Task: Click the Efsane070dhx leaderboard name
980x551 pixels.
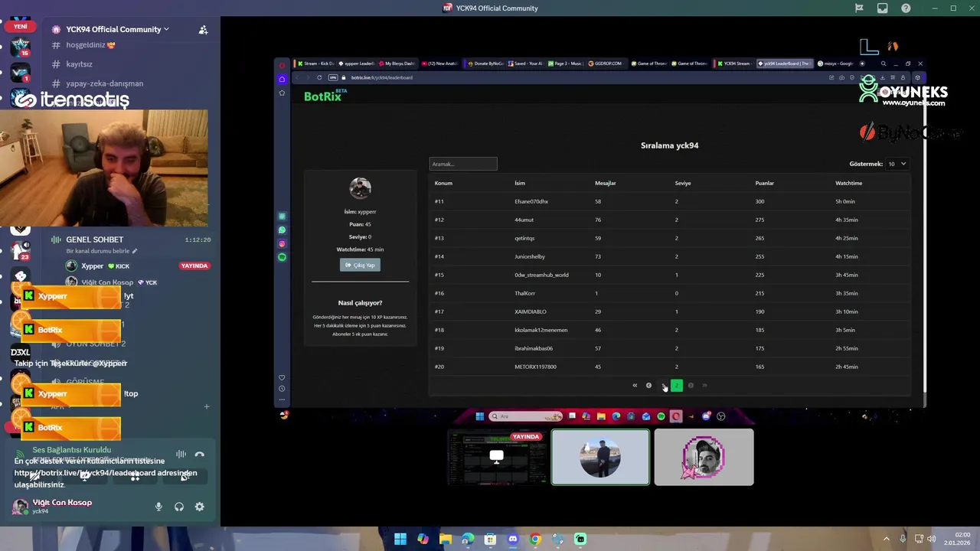Action: coord(531,201)
